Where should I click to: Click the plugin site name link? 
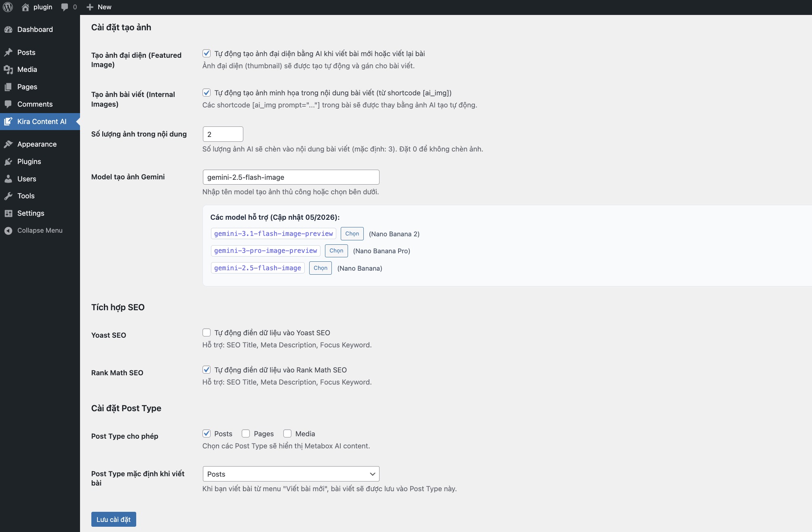point(43,7)
